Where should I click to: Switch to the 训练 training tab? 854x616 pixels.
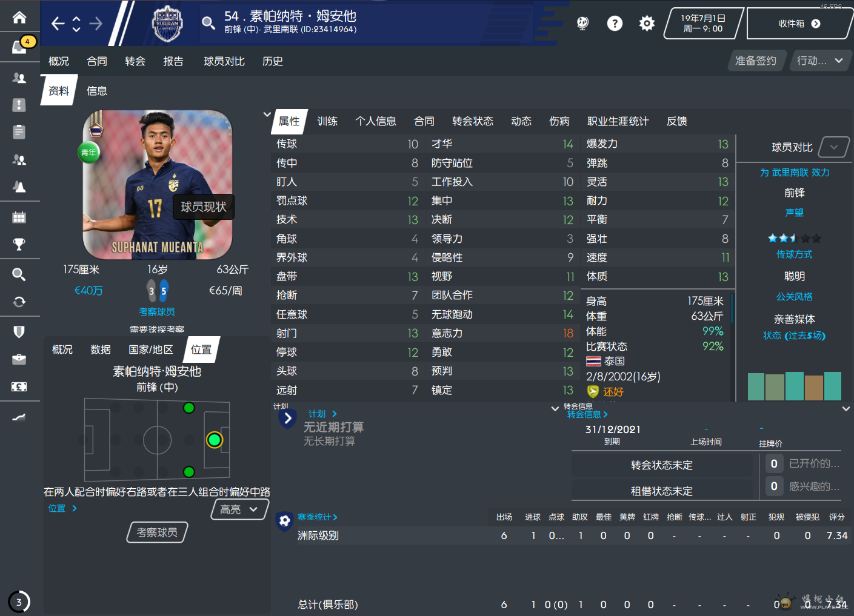327,121
